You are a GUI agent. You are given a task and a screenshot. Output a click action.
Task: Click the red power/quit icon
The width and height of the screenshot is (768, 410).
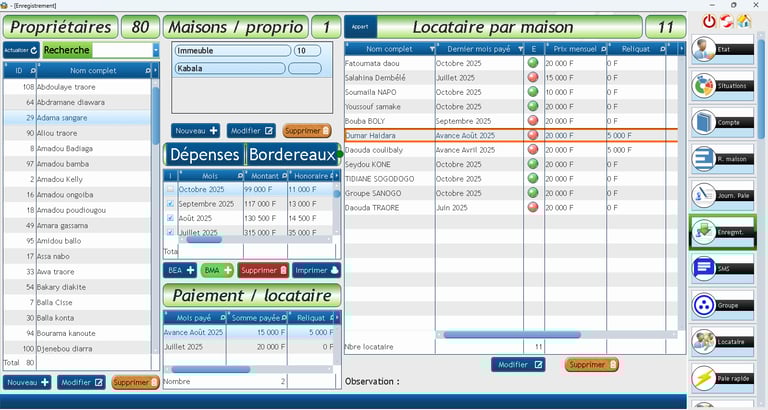click(709, 21)
